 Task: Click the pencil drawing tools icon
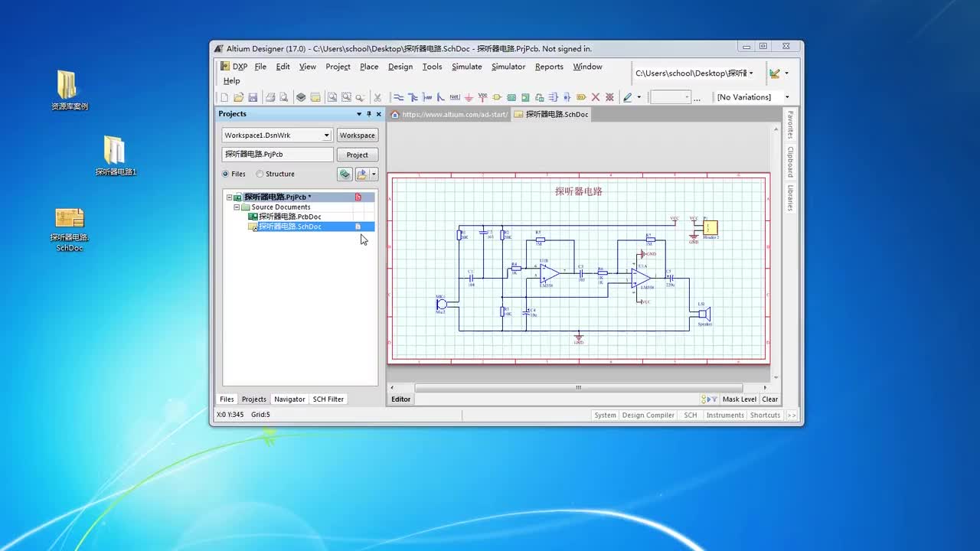pos(627,97)
